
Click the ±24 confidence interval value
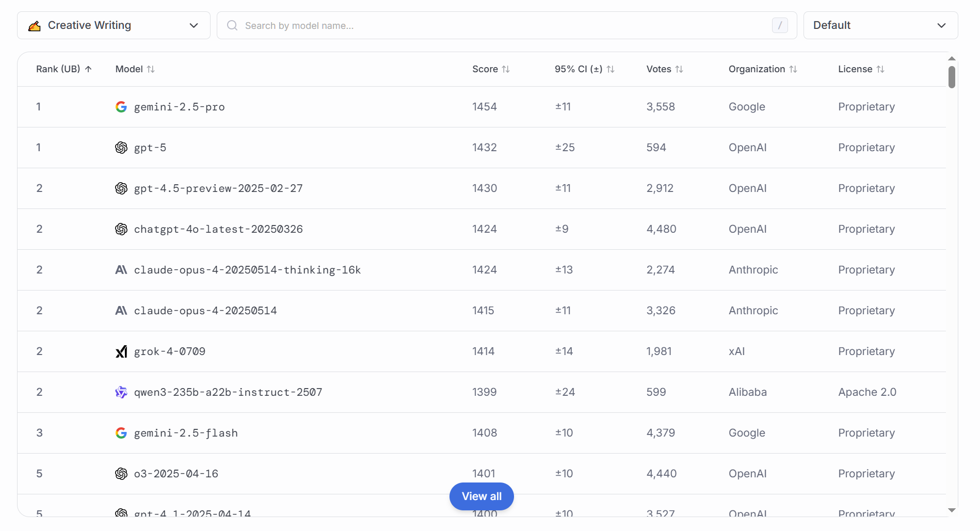coord(565,392)
